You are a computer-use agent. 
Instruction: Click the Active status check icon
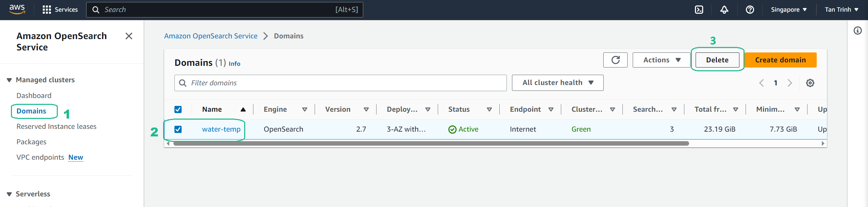[452, 130]
